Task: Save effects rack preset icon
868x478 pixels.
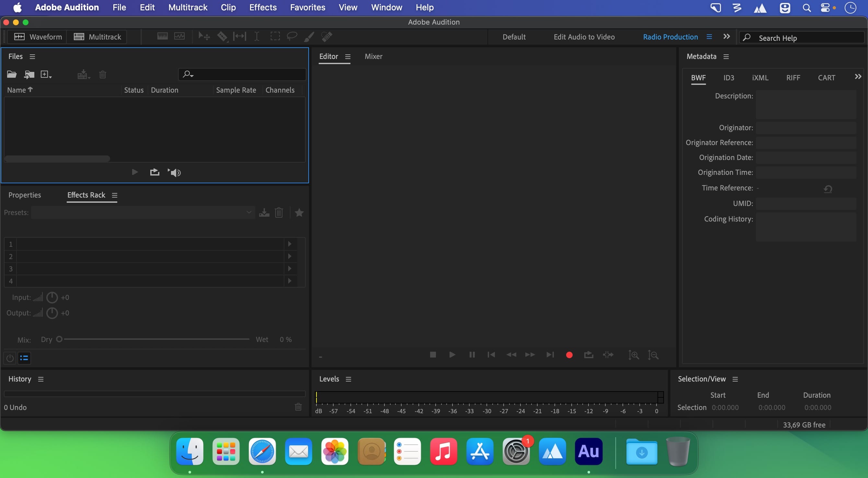Action: (x=264, y=212)
